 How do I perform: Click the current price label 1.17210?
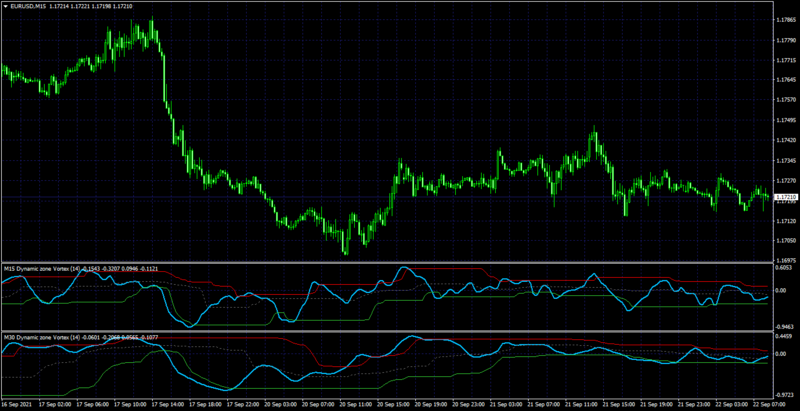click(785, 197)
